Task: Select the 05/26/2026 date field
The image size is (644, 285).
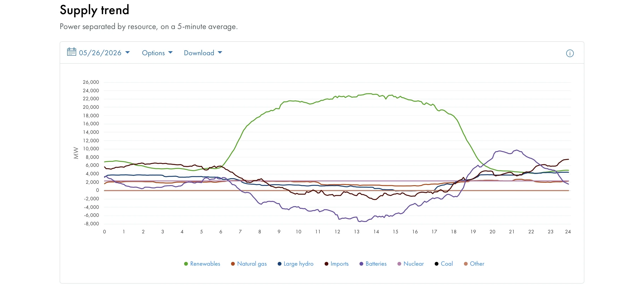Action: coord(100,53)
